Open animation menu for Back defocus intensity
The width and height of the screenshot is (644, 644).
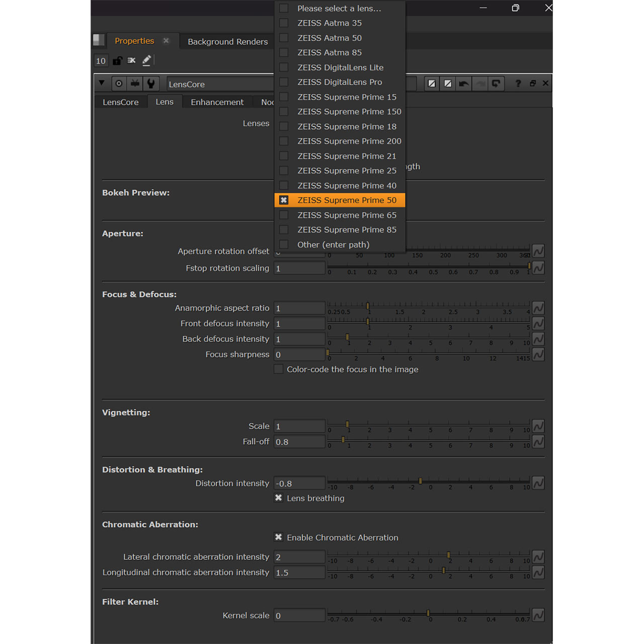click(538, 339)
